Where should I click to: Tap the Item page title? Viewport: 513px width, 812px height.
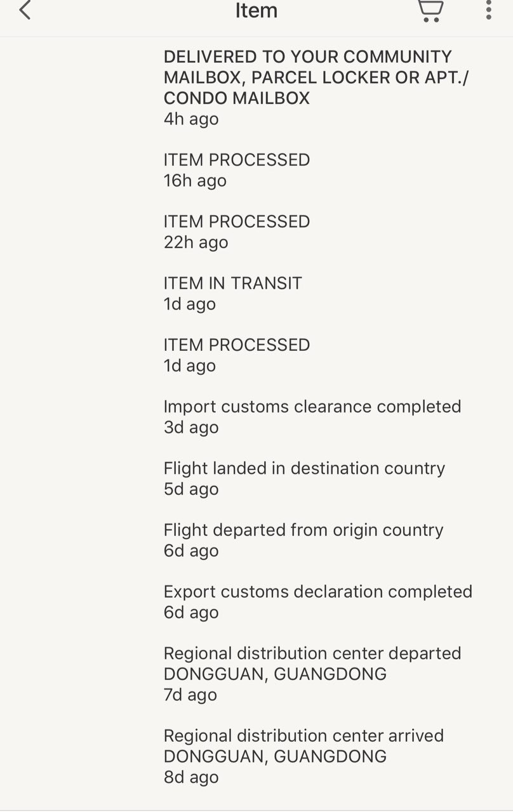pos(256,11)
